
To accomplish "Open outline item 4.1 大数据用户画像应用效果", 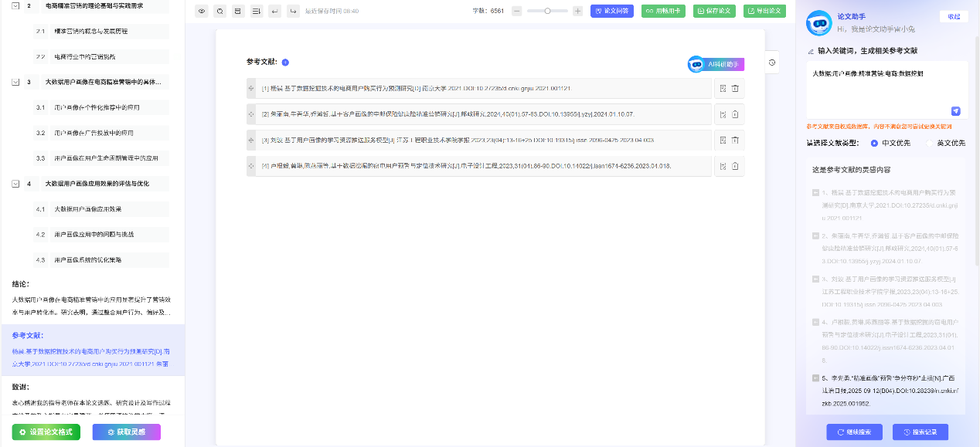I will click(x=101, y=209).
